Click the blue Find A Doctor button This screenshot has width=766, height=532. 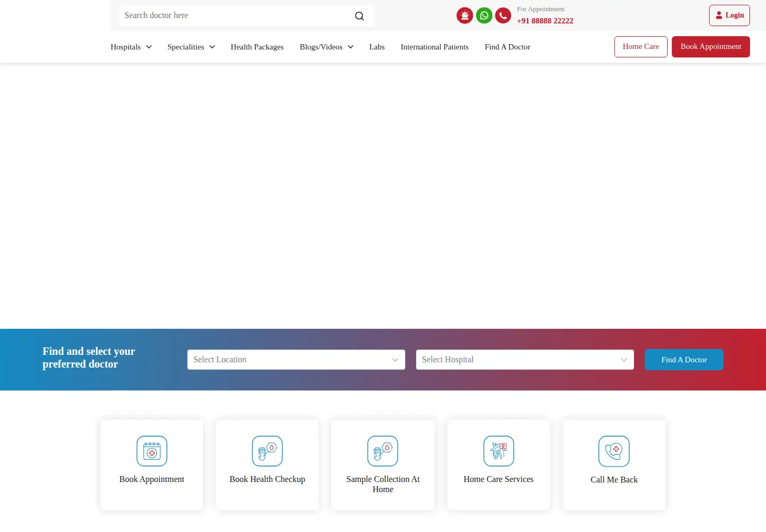click(684, 360)
